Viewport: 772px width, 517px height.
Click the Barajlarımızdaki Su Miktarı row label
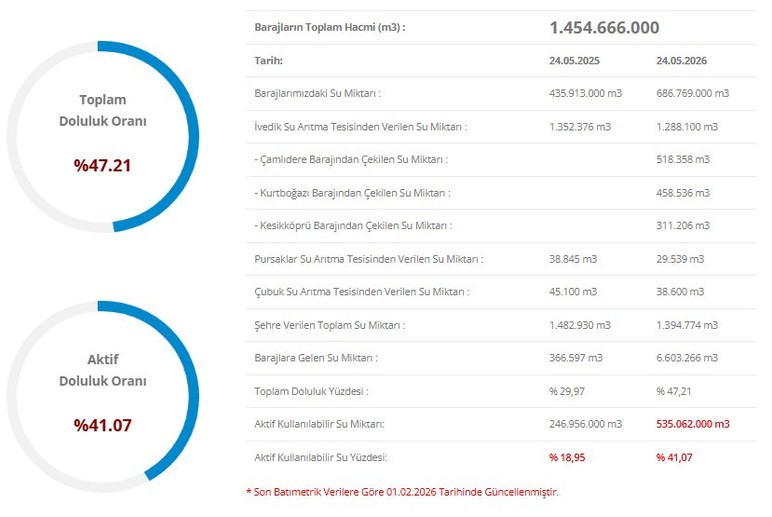[318, 93]
